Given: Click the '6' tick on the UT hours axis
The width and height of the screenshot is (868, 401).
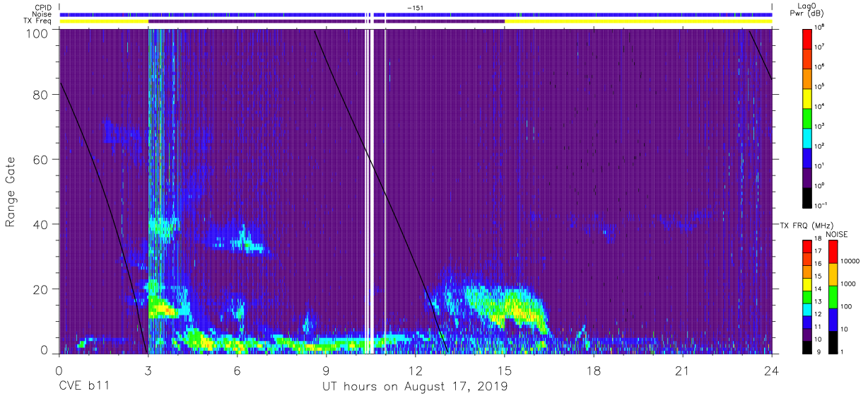Looking at the screenshot, I should [237, 371].
